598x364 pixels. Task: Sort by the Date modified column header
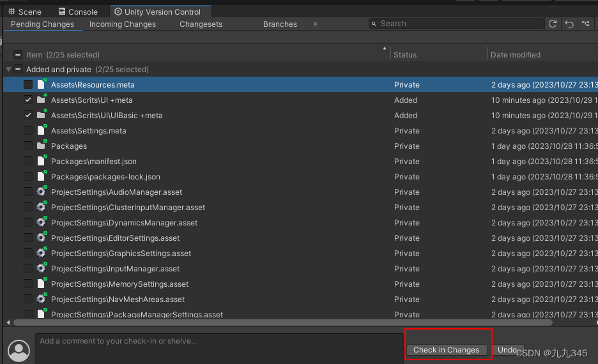[x=515, y=55]
